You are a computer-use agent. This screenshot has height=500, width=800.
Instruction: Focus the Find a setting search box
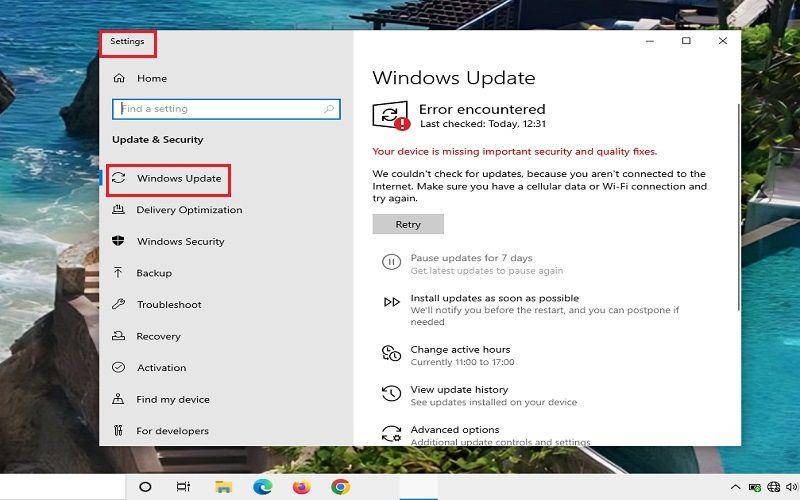[226, 109]
